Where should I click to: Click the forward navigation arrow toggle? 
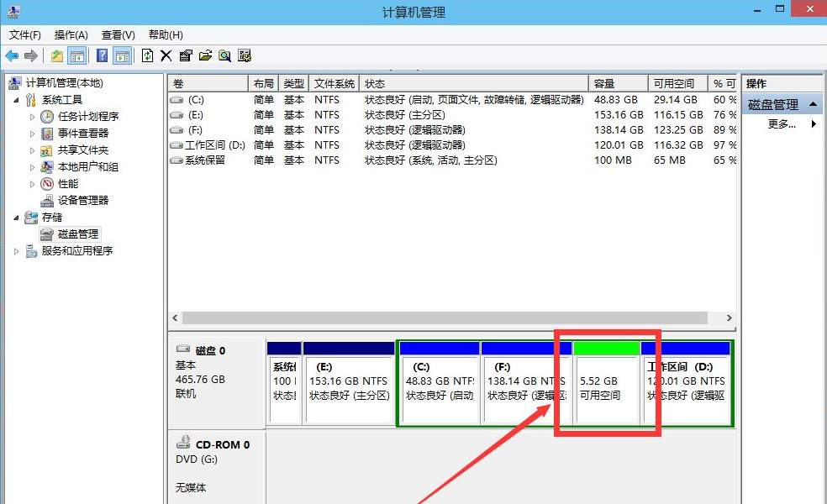[30, 55]
